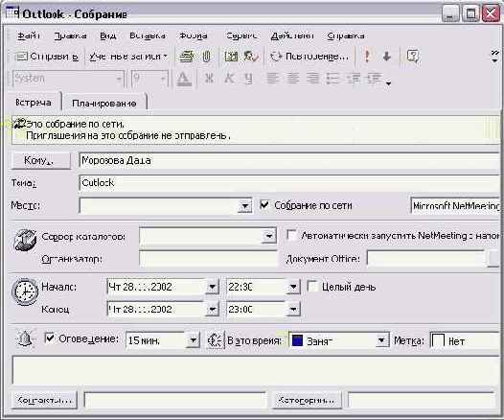Click the Тема subject field
Viewport: 504px width, 420px height.
289,183
